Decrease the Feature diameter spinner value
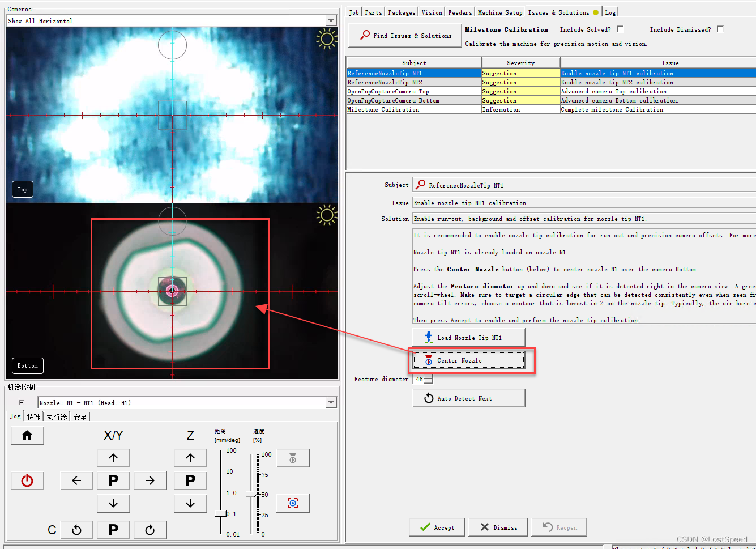The image size is (756, 549). 428,381
